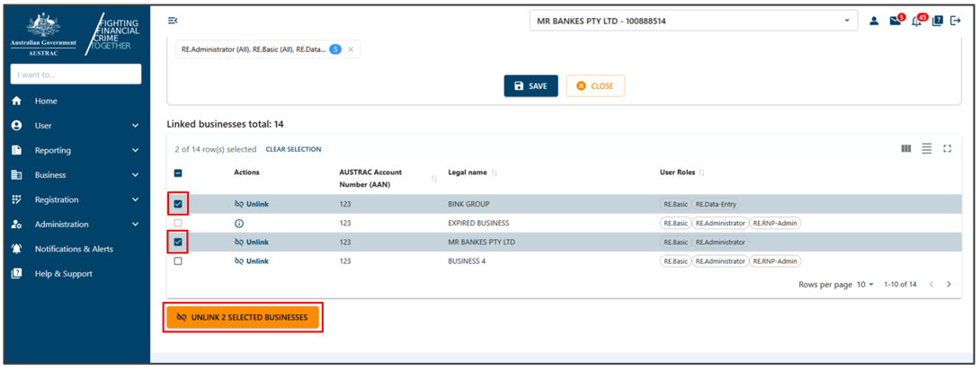Click RE.RNP-Admin chip in EXPIRED BUSINESS row
This screenshot has height=370, width=980.
coord(775,223)
